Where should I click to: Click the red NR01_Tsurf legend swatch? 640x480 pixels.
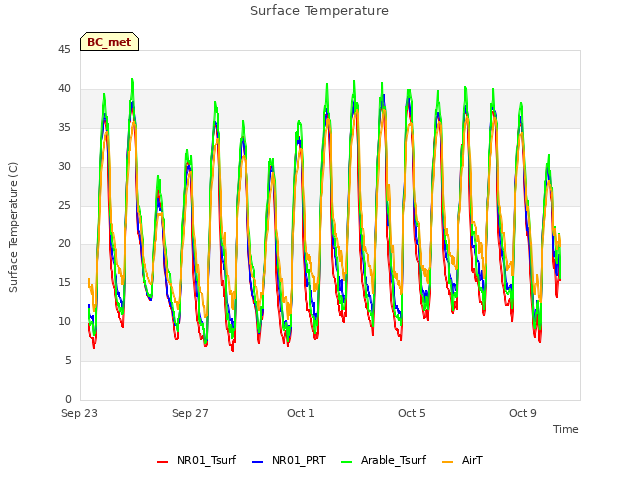point(162,461)
